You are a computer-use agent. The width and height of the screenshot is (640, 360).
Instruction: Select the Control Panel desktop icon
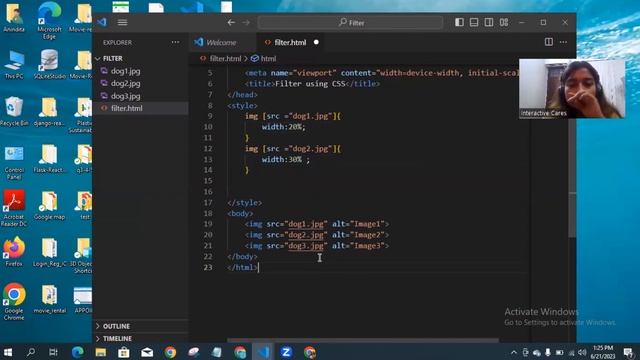(x=14, y=162)
